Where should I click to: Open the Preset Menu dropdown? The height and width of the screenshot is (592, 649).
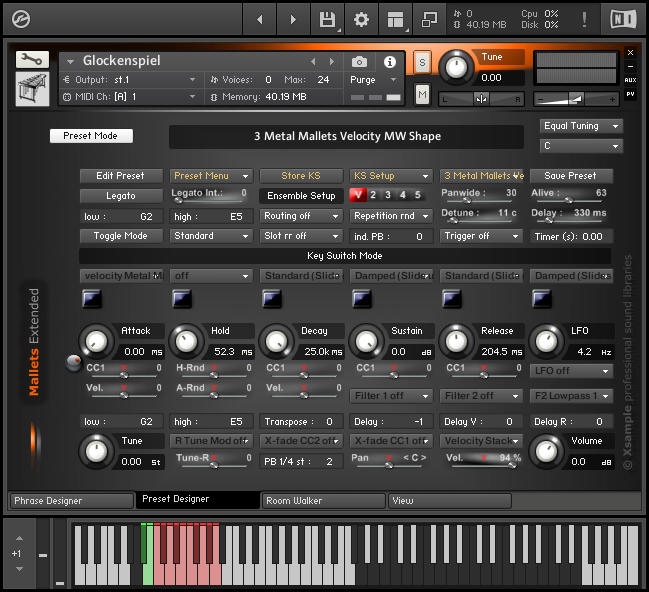pyautogui.click(x=211, y=176)
